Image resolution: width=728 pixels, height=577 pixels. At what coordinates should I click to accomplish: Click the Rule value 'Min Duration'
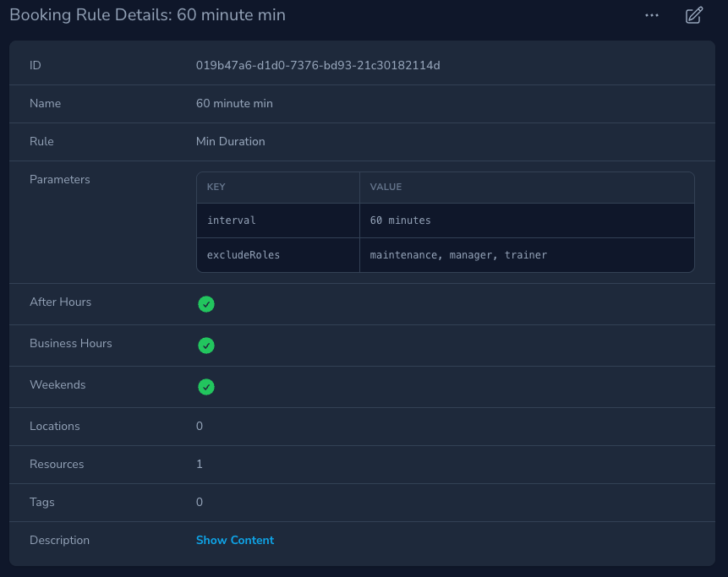pos(230,141)
